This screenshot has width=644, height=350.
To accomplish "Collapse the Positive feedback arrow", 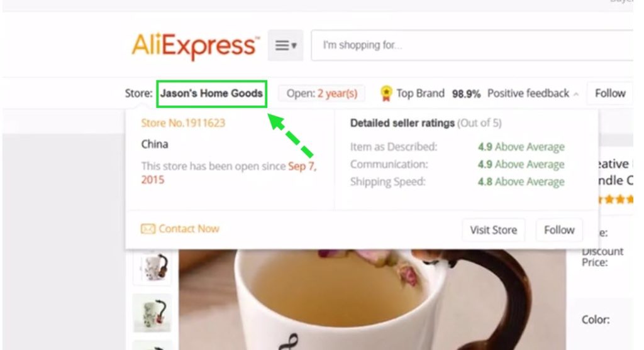I will (576, 94).
